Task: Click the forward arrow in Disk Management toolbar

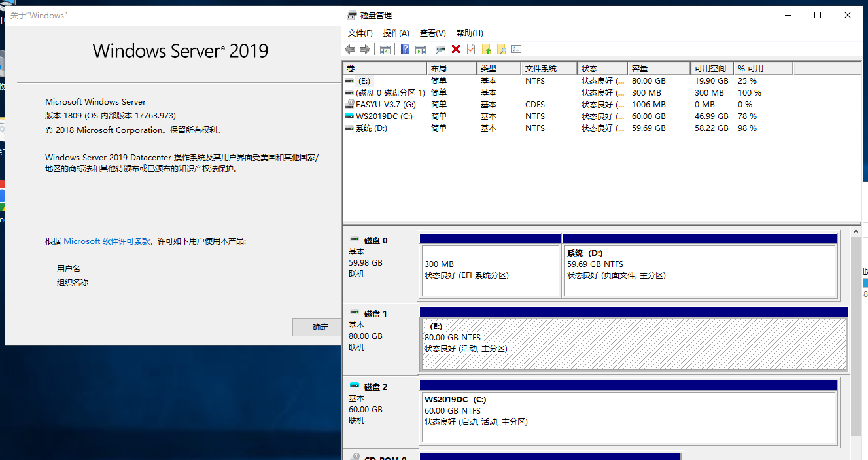Action: click(365, 50)
